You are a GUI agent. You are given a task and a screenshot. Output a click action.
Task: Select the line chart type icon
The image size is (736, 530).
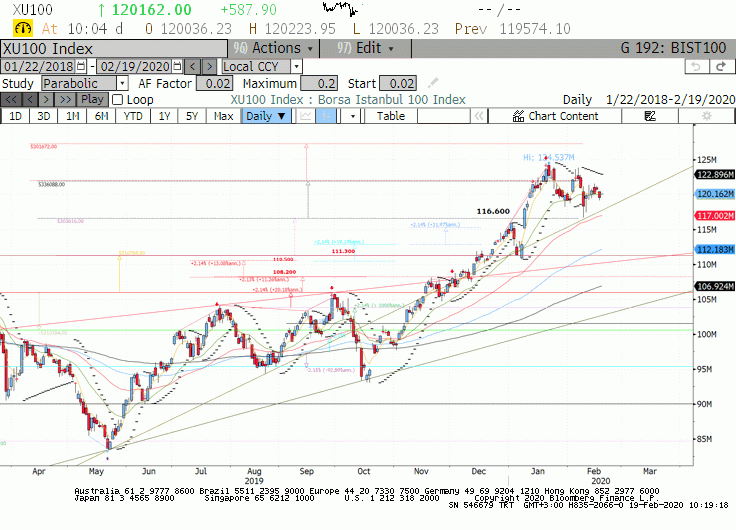[306, 116]
